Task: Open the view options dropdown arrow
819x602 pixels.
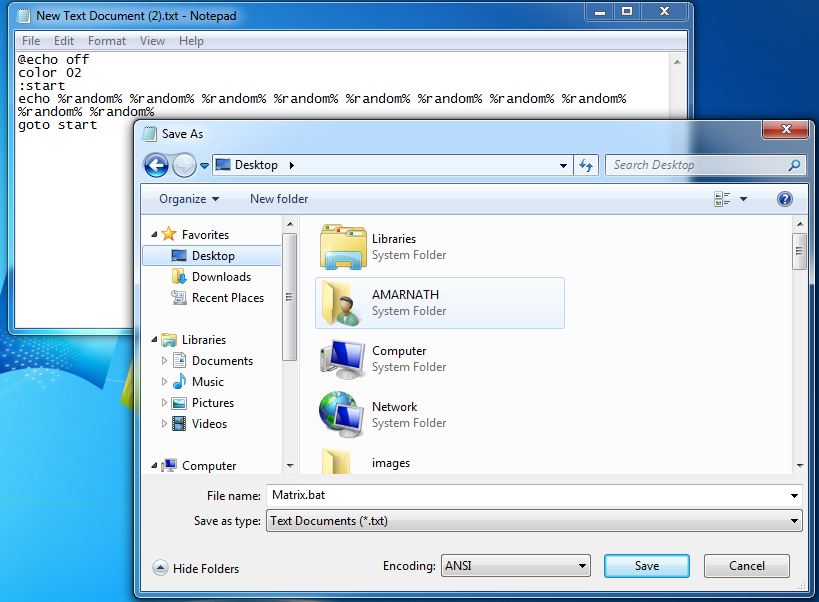Action: click(743, 199)
